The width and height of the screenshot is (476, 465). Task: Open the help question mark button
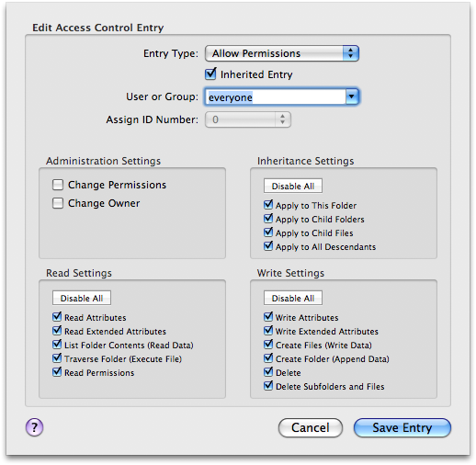click(x=34, y=427)
